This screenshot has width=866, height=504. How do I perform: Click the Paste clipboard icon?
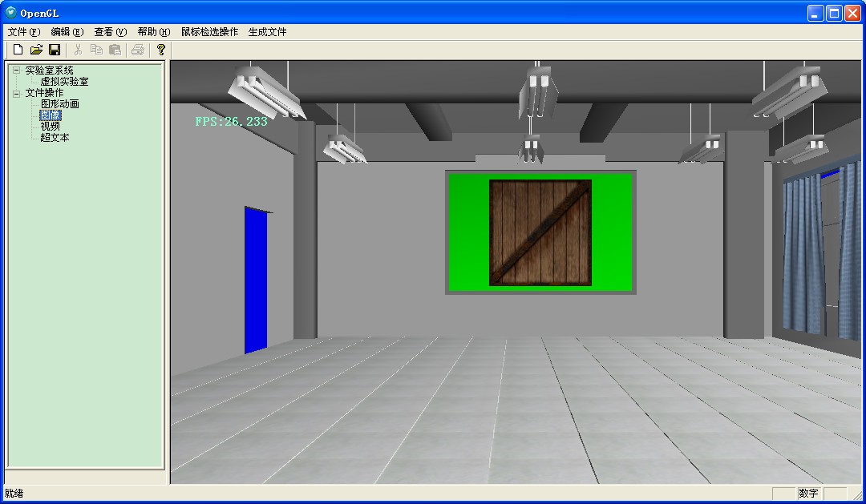point(115,49)
